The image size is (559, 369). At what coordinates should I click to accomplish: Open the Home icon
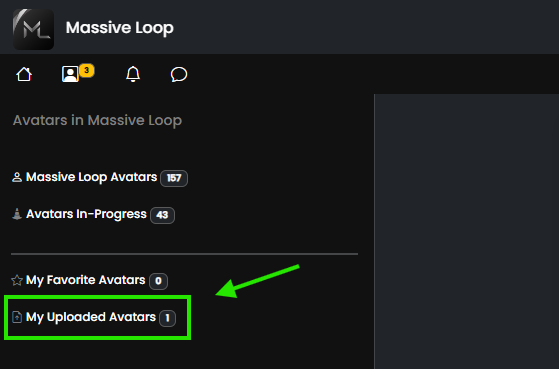pos(24,74)
